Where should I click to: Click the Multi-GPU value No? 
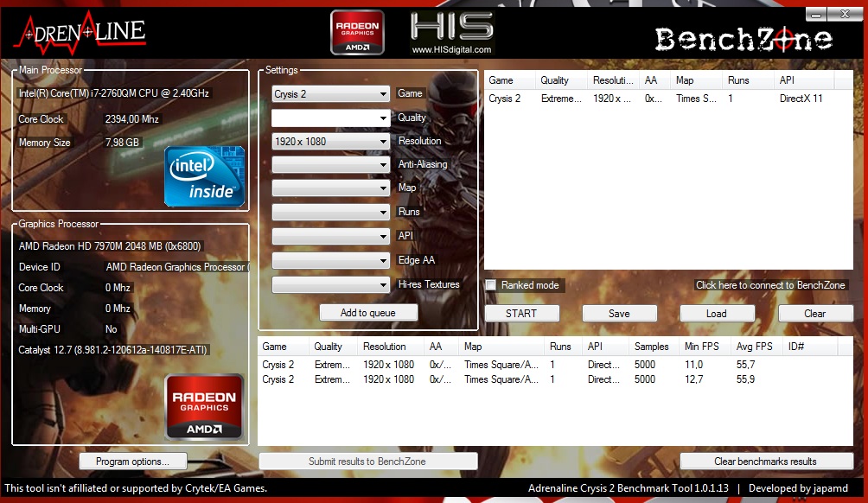click(x=112, y=329)
